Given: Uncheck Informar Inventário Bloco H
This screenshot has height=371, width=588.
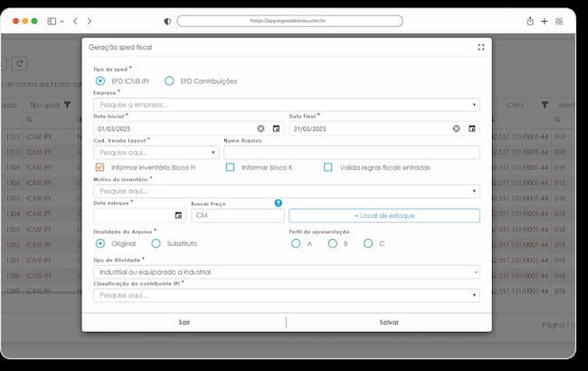Looking at the screenshot, I should pos(100,167).
